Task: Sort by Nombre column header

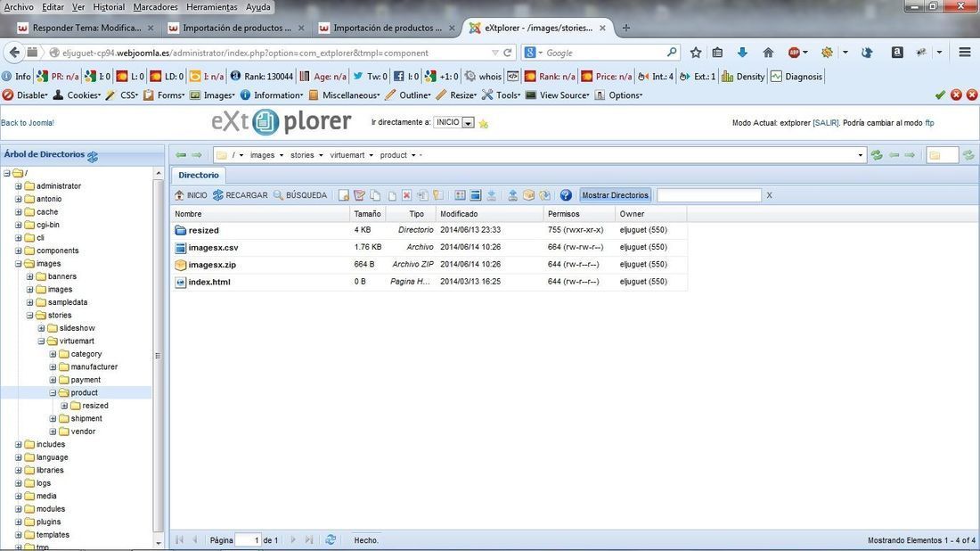Action: coord(261,214)
